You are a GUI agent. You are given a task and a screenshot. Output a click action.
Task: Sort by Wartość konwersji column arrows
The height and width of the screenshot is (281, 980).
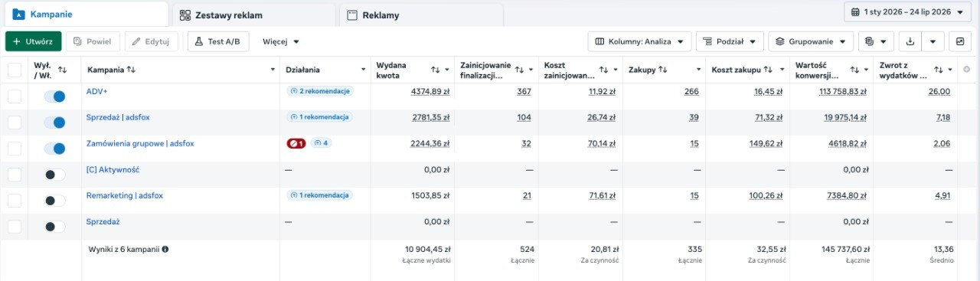point(855,70)
